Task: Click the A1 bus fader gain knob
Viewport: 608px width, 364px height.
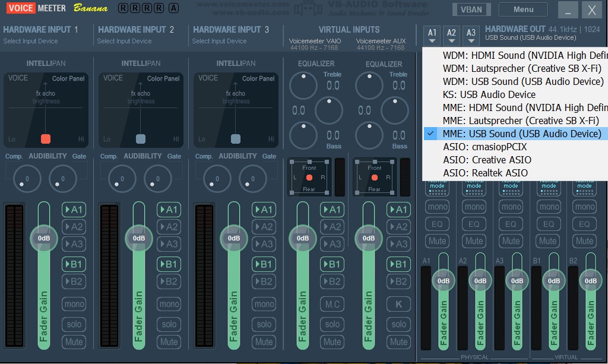Action: [x=443, y=281]
